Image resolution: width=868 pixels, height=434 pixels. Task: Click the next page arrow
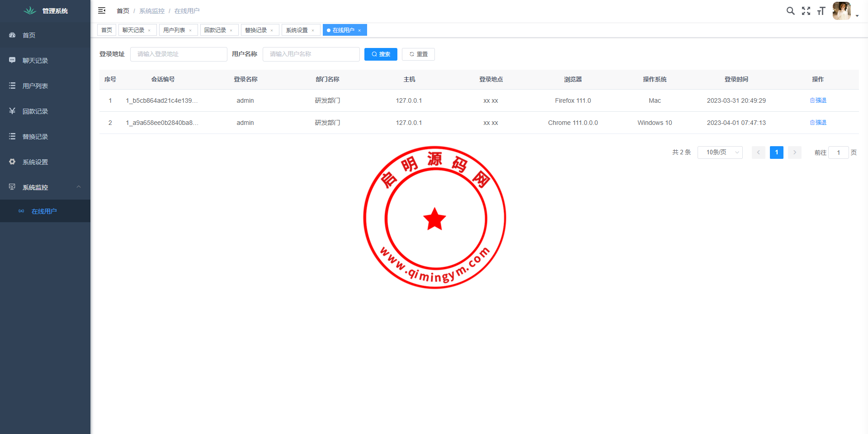[794, 153]
